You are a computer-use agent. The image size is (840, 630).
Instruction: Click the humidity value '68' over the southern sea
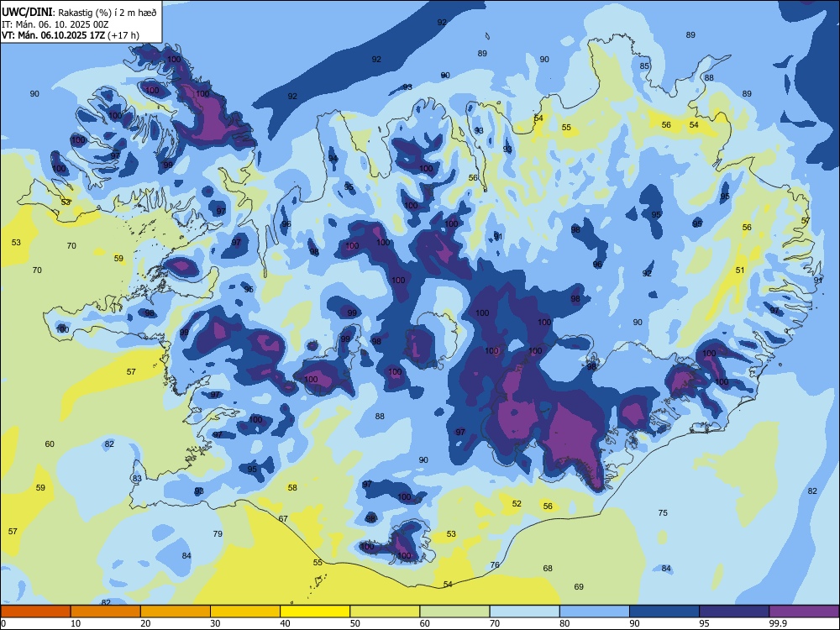[x=548, y=568]
